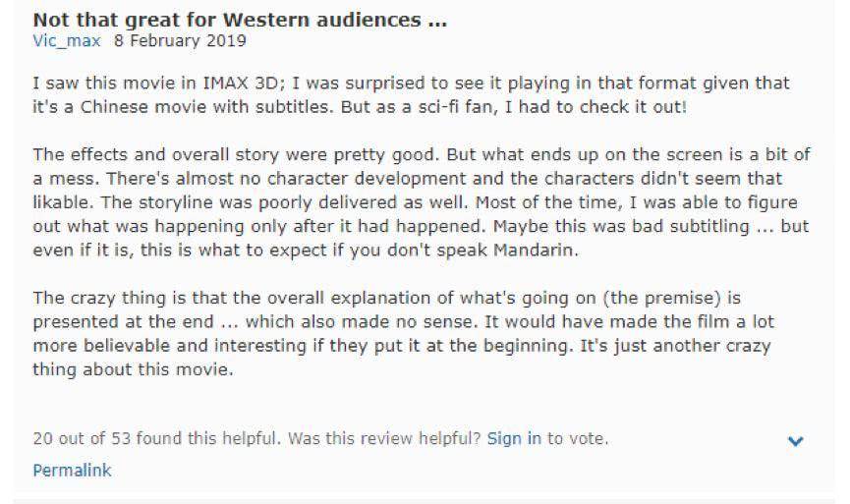Open the Permalink for this review
The height and width of the screenshot is (504, 850).
(x=72, y=470)
